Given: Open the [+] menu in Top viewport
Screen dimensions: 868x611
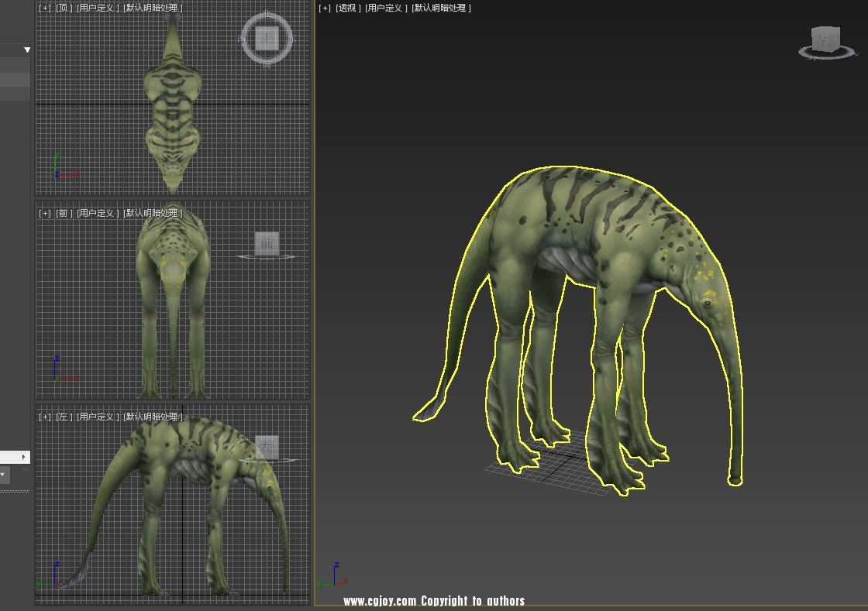Looking at the screenshot, I should tap(45, 8).
